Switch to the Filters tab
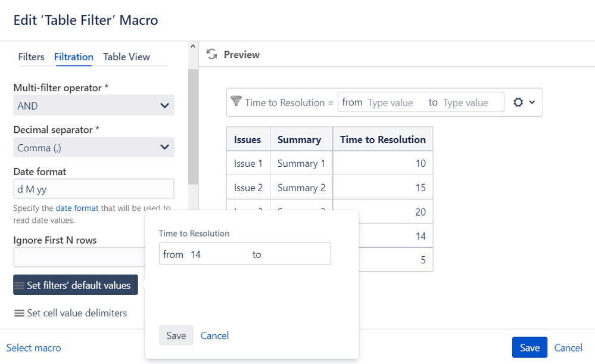 click(x=31, y=57)
